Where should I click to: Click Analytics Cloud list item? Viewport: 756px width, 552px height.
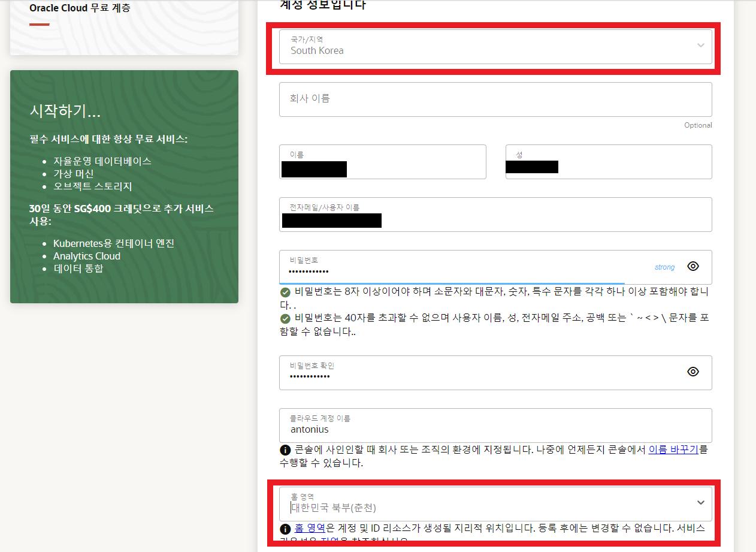[87, 256]
